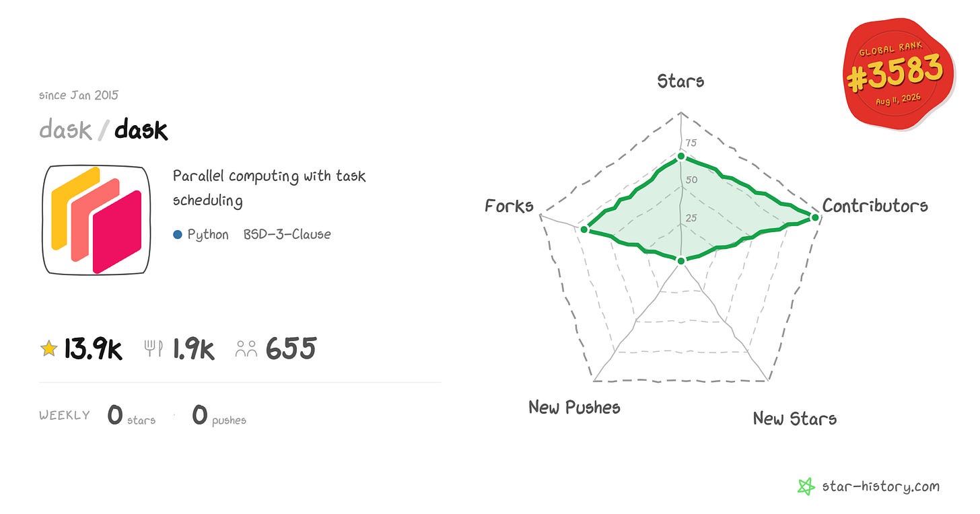Click the yellow star icon
980x514 pixels.
[48, 348]
